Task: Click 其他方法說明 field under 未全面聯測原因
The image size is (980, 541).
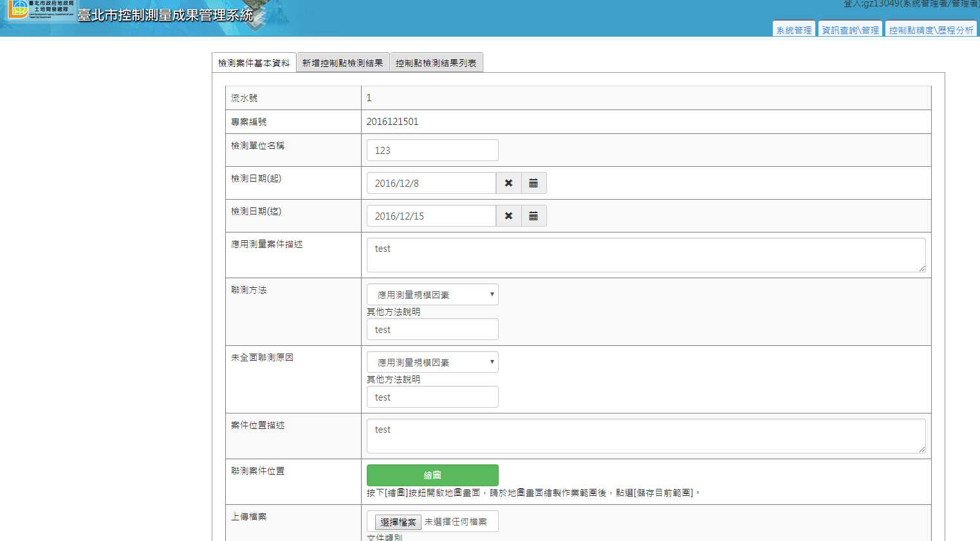Action: pos(432,397)
